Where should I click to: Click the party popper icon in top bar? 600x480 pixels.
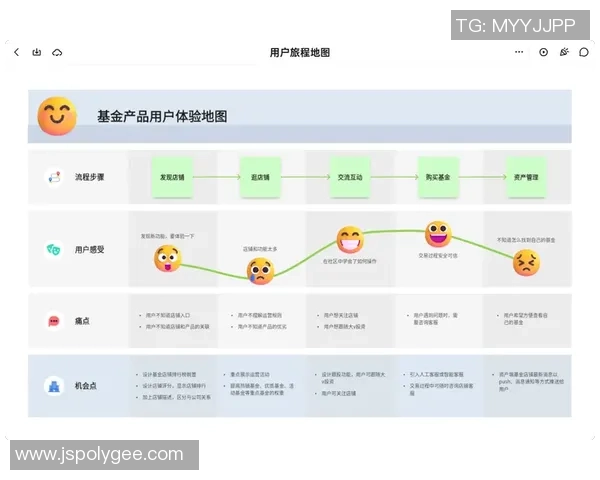(x=564, y=52)
